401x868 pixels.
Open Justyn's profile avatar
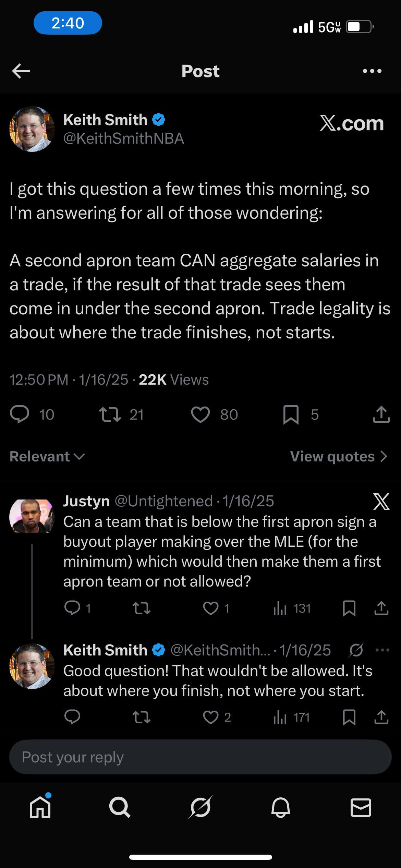point(32,516)
